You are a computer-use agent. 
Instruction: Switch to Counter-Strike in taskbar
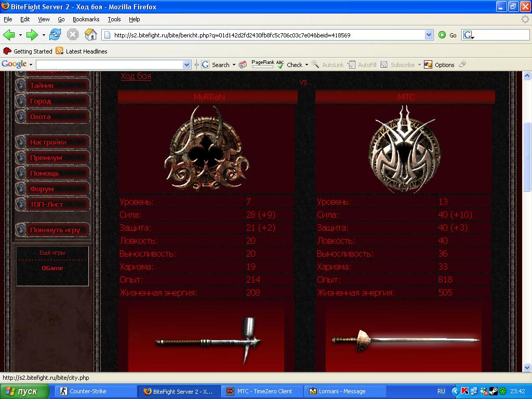pos(96,391)
